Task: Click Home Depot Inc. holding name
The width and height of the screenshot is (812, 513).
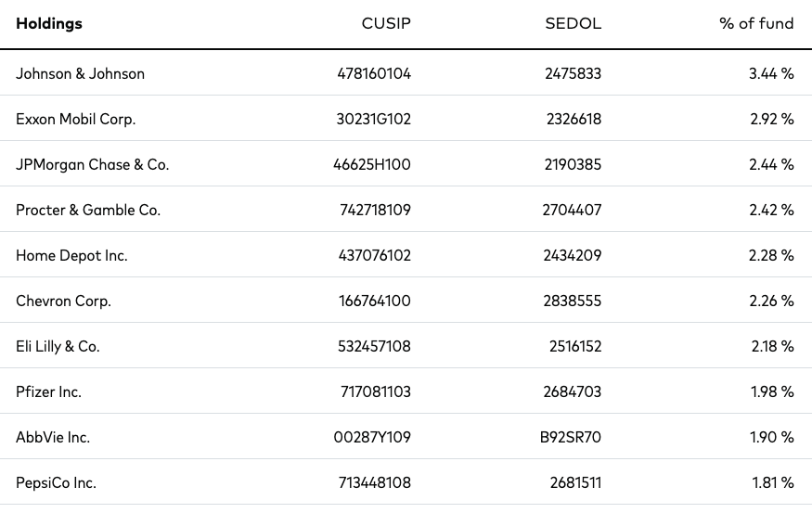Action: click(71, 256)
